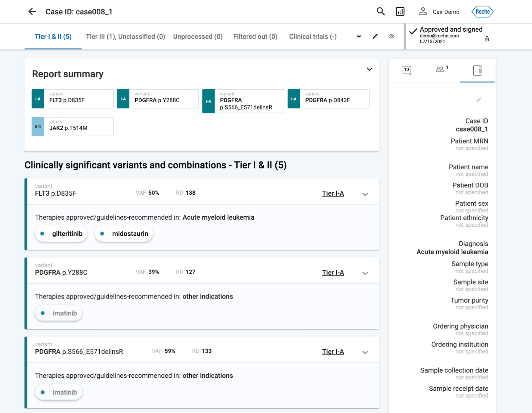Open the filter list icon
Image resolution: width=532 pixels, height=413 pixels.
click(x=359, y=37)
